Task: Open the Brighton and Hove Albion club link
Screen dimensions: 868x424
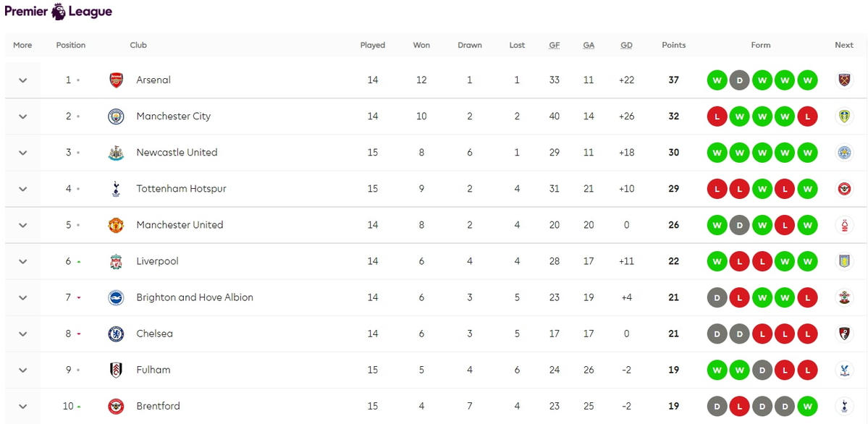Action: (195, 297)
